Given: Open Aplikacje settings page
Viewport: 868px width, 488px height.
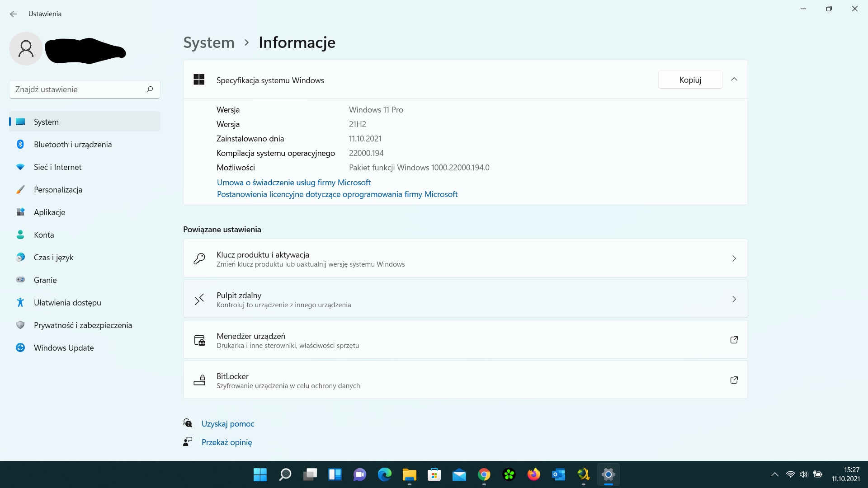Looking at the screenshot, I should pyautogui.click(x=85, y=212).
